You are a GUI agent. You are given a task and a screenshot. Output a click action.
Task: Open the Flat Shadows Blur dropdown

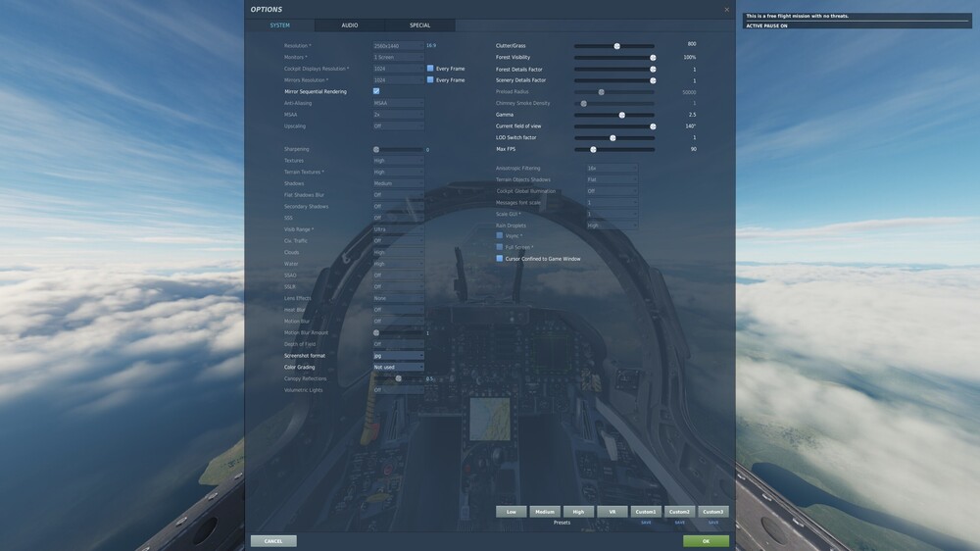click(398, 195)
